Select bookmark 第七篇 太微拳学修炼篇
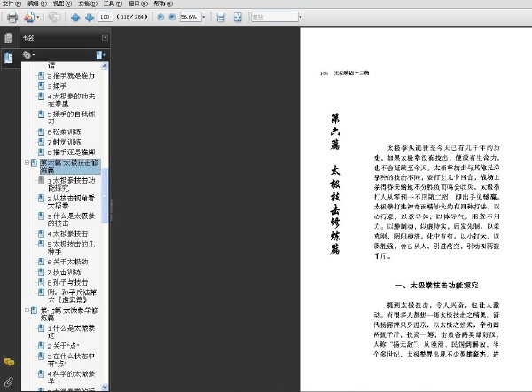The image size is (532, 392). (x=69, y=314)
